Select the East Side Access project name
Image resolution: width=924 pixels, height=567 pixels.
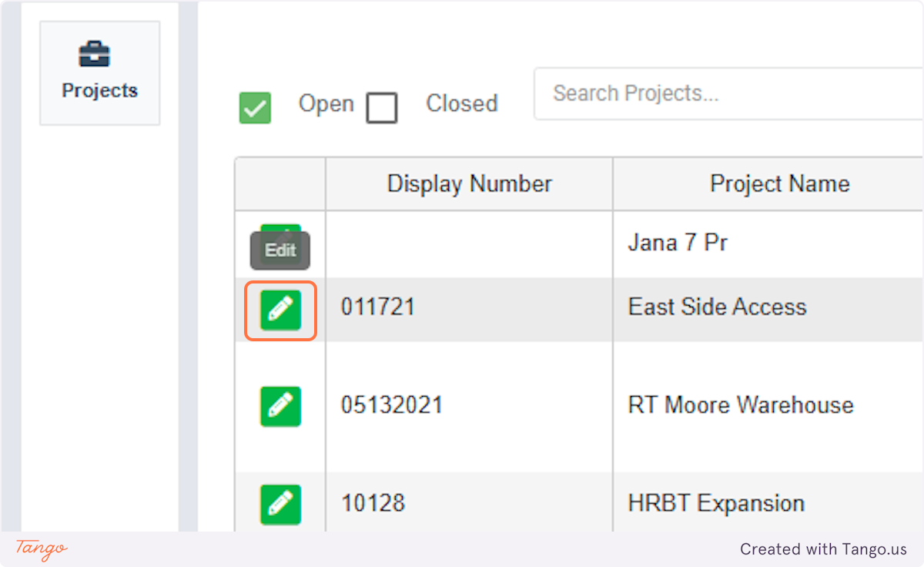tap(717, 307)
